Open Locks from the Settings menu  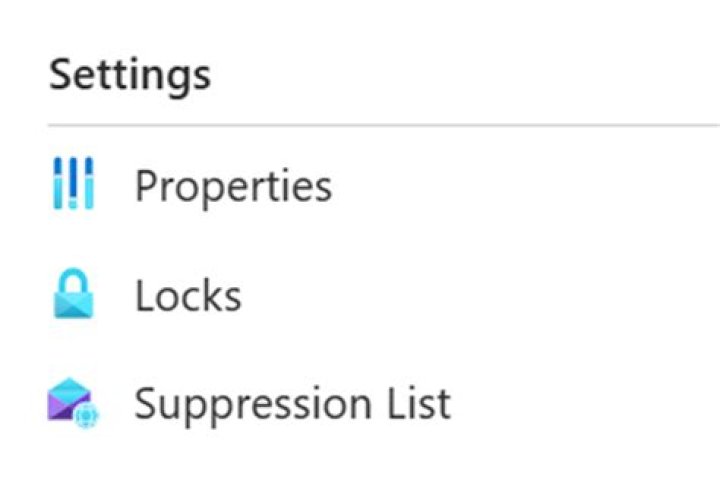click(x=188, y=296)
